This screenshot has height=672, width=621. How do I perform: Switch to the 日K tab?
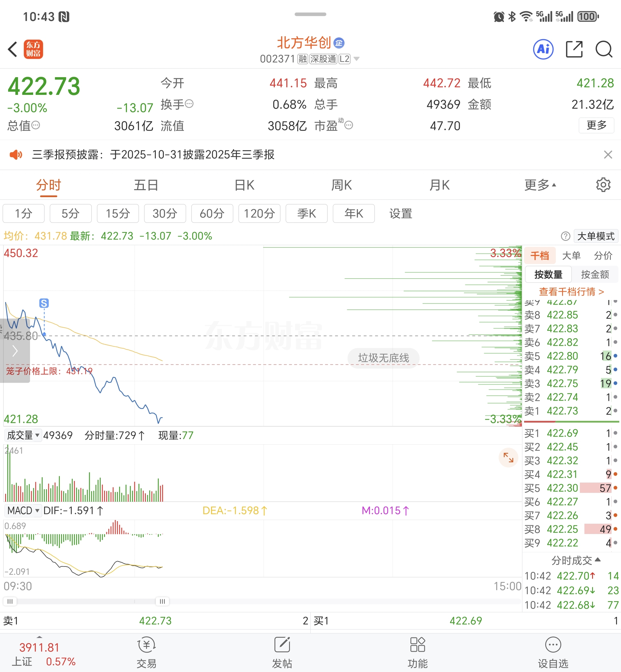click(244, 185)
